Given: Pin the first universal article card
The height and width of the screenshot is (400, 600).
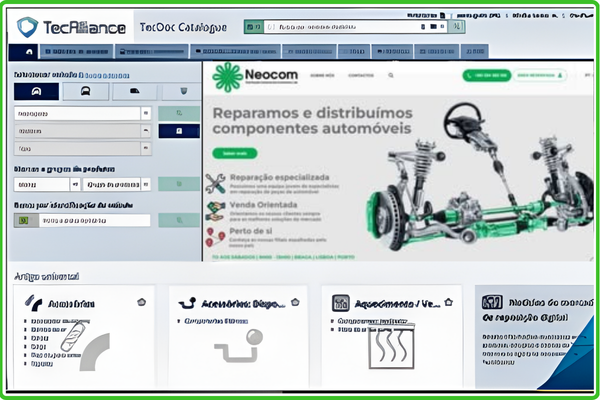Looking at the screenshot, I should coord(142,302).
